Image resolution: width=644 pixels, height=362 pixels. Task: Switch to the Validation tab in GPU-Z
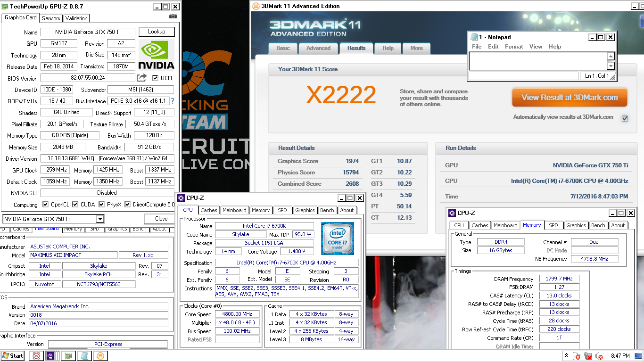[76, 18]
